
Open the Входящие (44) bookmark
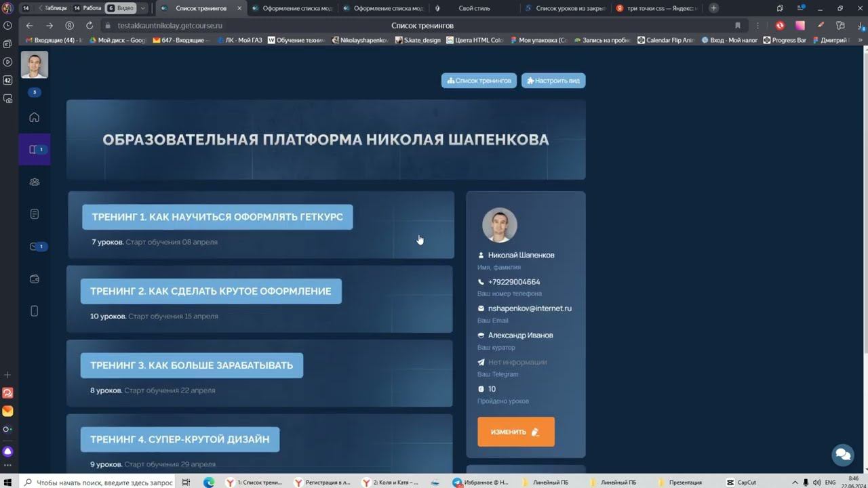53,40
